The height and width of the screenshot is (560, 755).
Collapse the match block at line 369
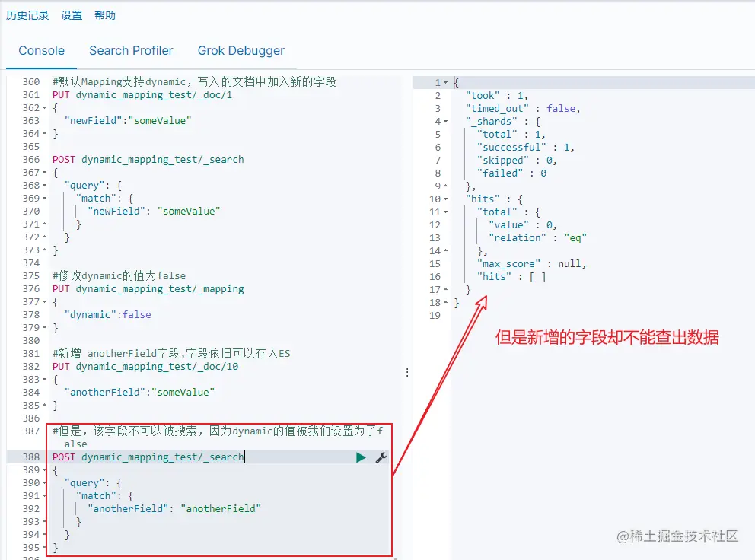(44, 199)
